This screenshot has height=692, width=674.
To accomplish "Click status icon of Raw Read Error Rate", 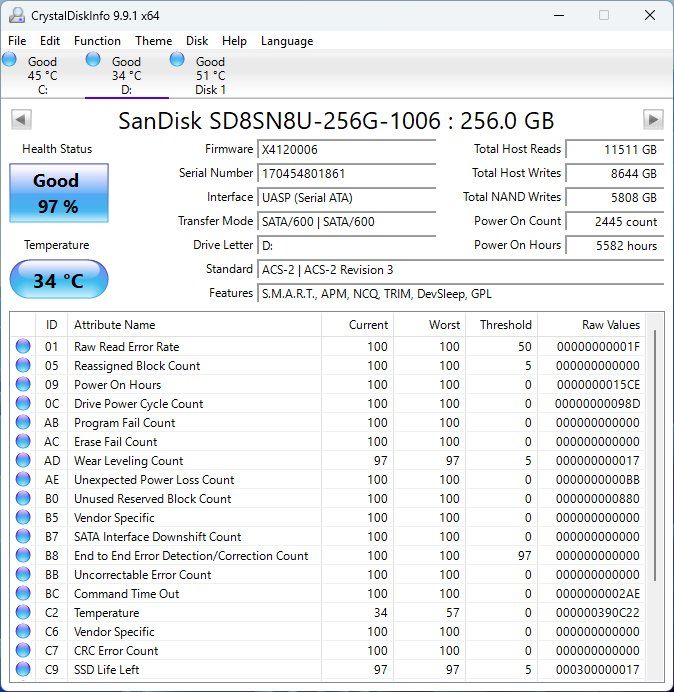I will pos(23,346).
